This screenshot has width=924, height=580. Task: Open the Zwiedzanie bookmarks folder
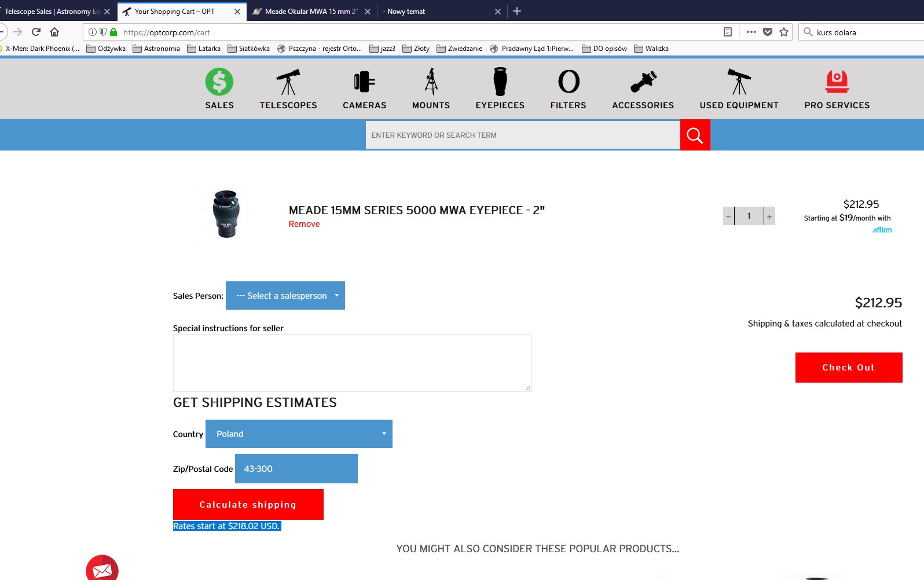click(x=459, y=49)
